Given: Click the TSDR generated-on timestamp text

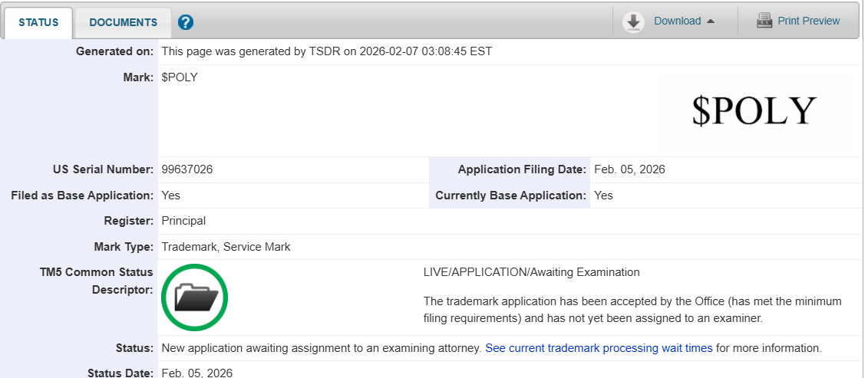Looking at the screenshot, I should [326, 51].
